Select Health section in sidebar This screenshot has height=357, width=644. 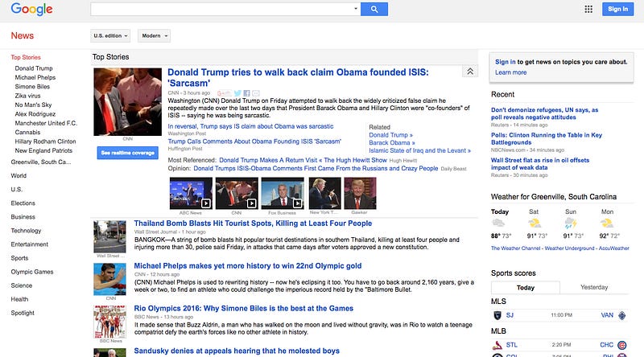[19, 299]
